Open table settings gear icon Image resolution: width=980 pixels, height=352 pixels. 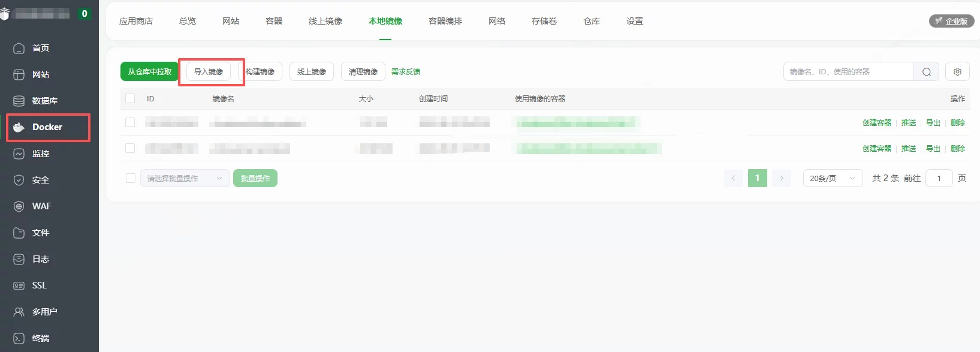pyautogui.click(x=957, y=71)
